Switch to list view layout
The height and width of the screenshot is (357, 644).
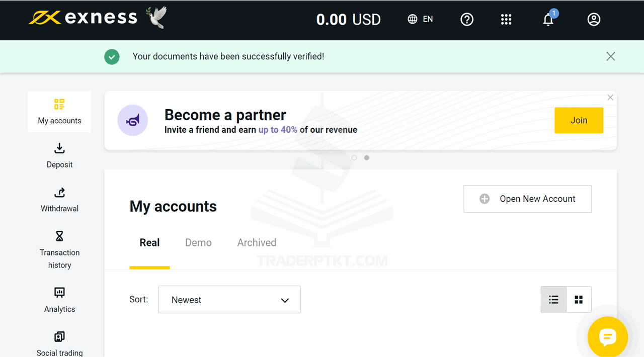(x=553, y=300)
